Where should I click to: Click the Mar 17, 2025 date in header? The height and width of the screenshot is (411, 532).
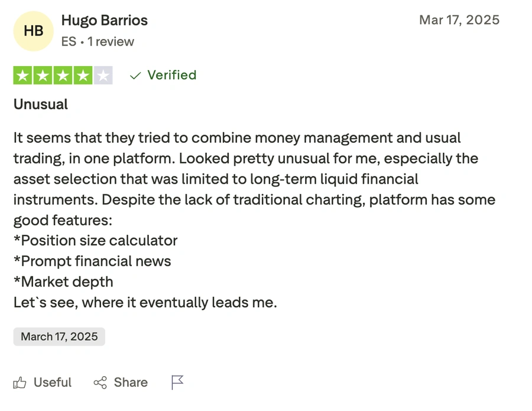tap(459, 19)
